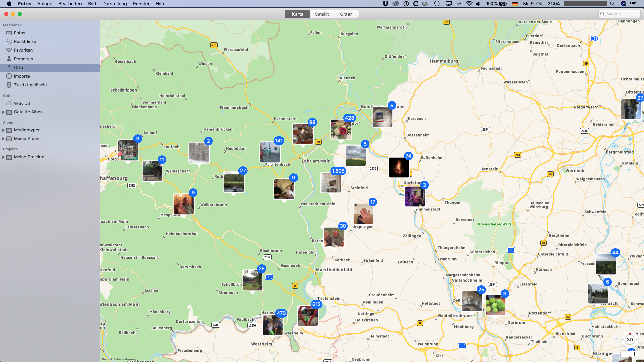Viewport: 644px width, 362px height.
Task: Open Zuletzt gelöscht trash icon
Action: tap(9, 85)
